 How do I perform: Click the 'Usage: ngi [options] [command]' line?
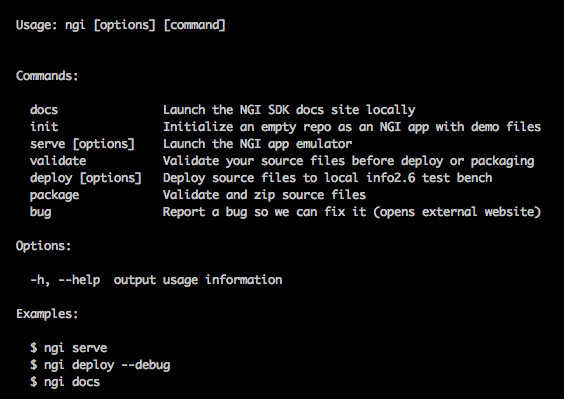[120, 25]
